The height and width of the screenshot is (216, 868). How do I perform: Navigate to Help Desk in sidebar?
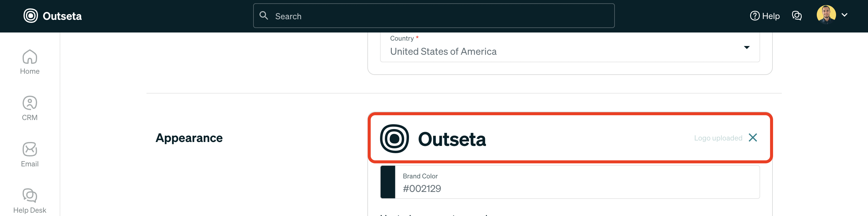tap(30, 199)
